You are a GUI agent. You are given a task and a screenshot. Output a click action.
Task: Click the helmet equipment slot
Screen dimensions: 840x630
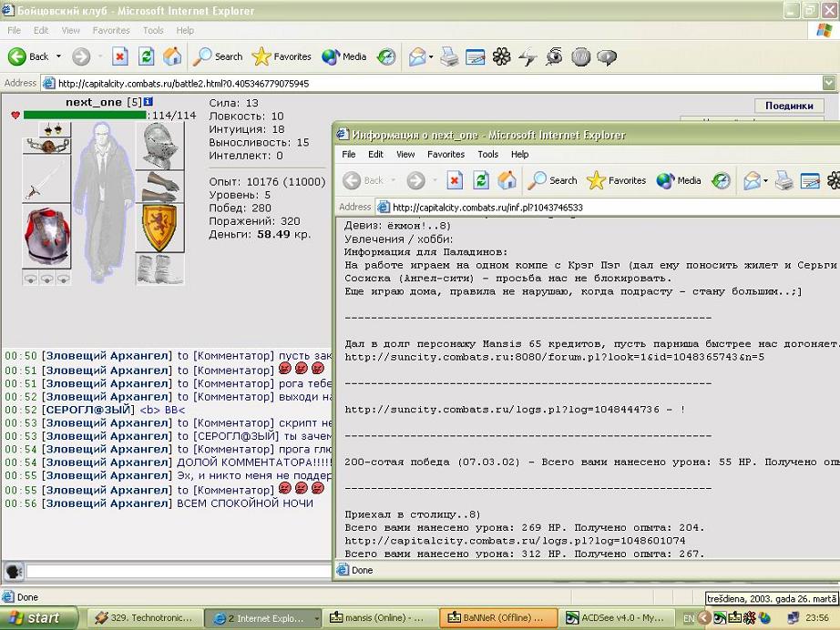(x=160, y=146)
